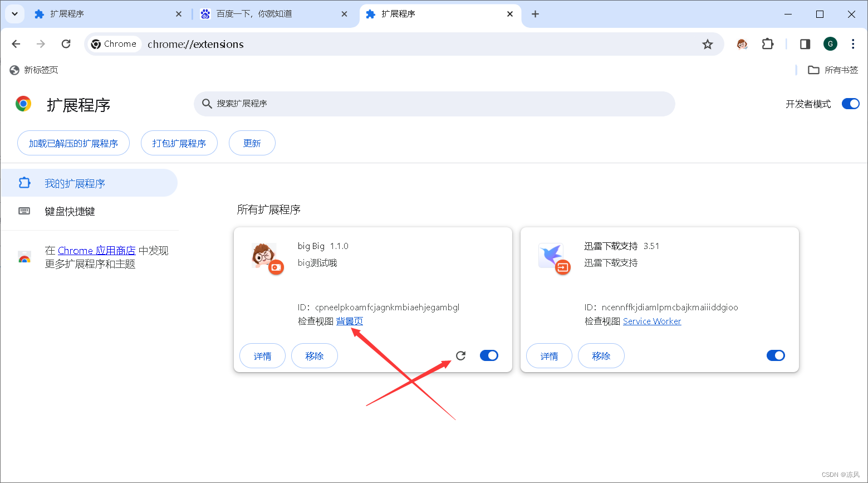Turn off 开发者模式 switch
Image resolution: width=868 pixels, height=483 pixels.
(850, 104)
